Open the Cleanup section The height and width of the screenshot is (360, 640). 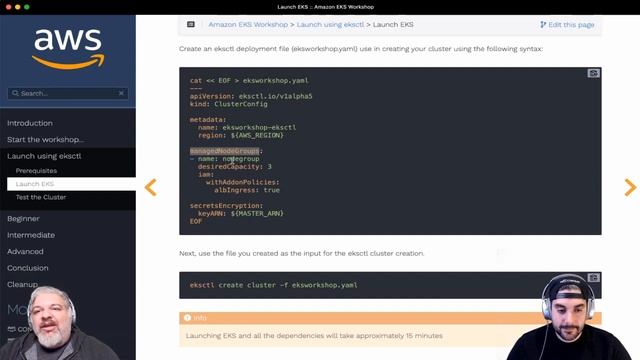tap(22, 284)
